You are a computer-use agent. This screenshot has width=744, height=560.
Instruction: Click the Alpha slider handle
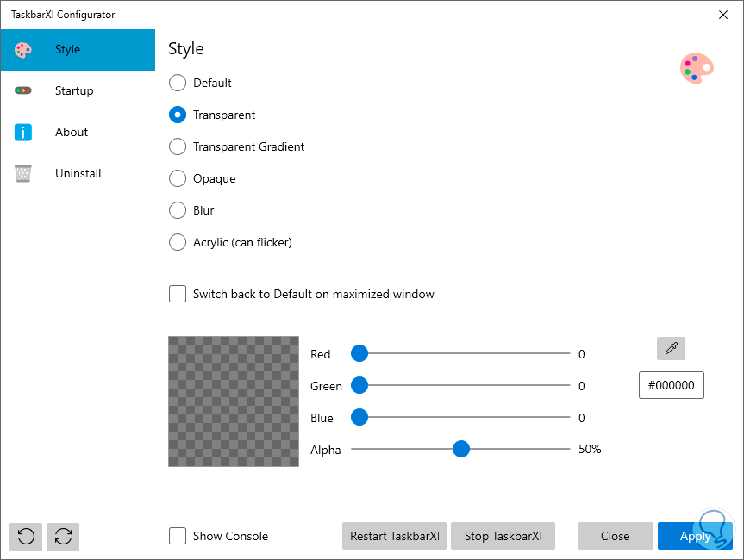pos(461,449)
